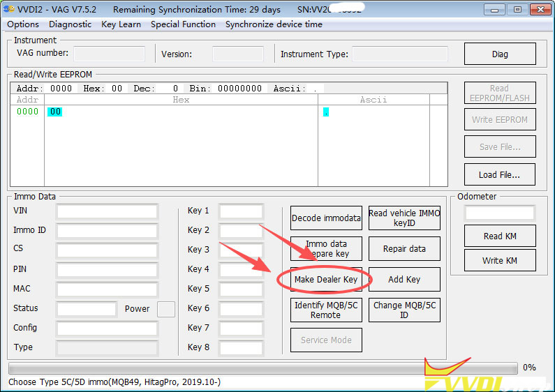Select Synchronize device time menu

tap(274, 24)
